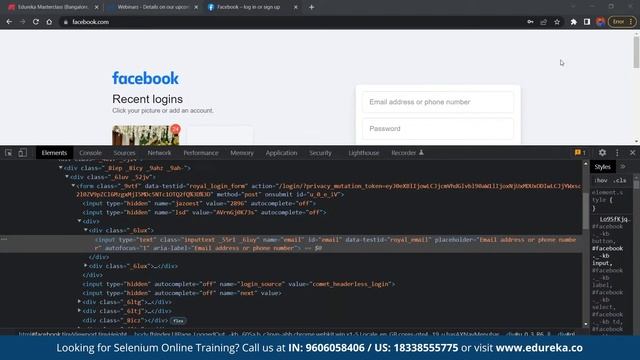This screenshot has height=360, width=640.
Task: Open DevTools settings gear
Action: tap(602, 153)
